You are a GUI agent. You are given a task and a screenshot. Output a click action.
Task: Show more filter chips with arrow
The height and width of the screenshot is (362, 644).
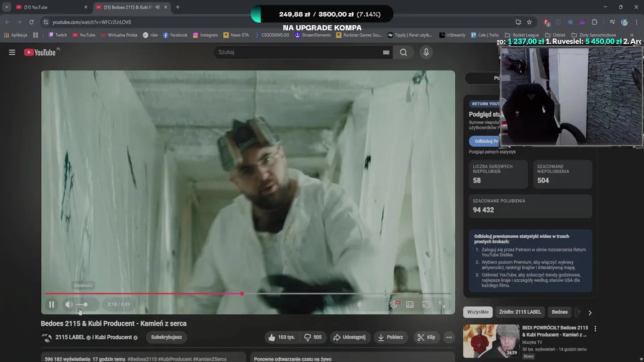click(590, 312)
